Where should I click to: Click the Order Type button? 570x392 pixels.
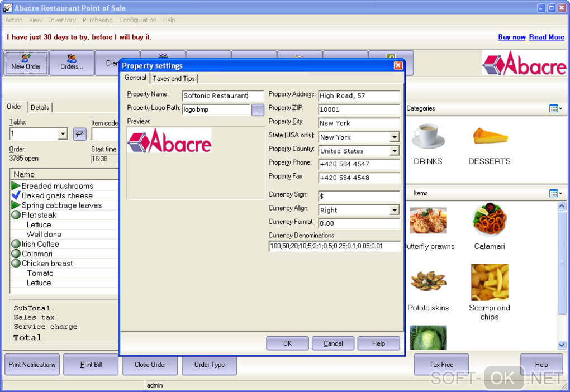tap(210, 365)
